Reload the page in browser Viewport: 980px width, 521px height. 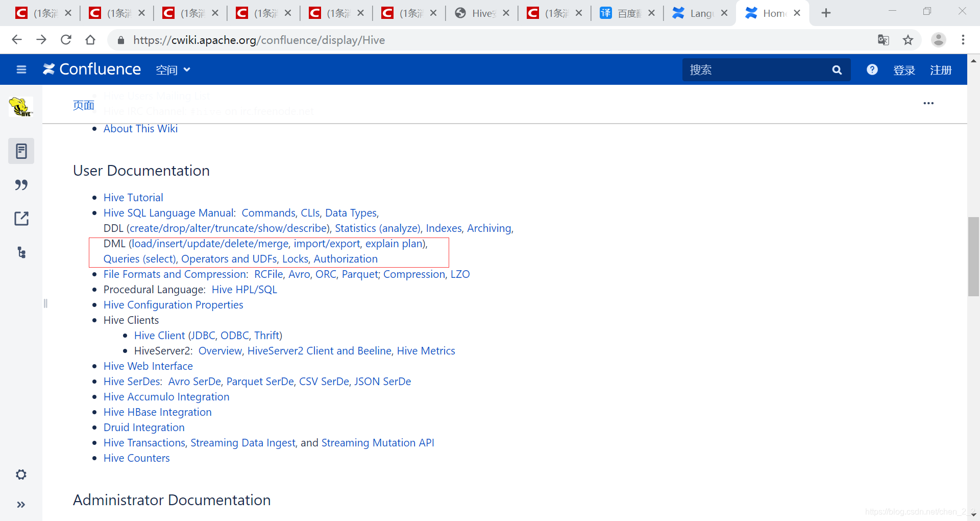click(x=66, y=40)
